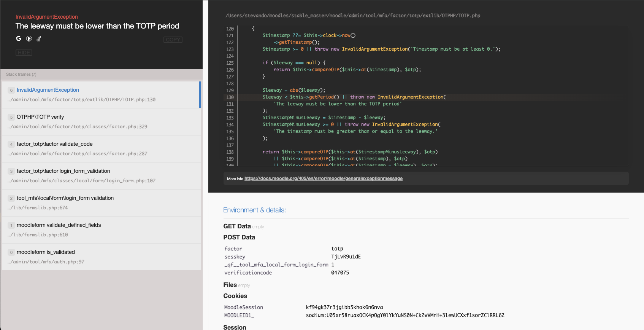Select stack frame OTPHP\TOTP verify
The height and width of the screenshot is (330, 644).
click(102, 121)
